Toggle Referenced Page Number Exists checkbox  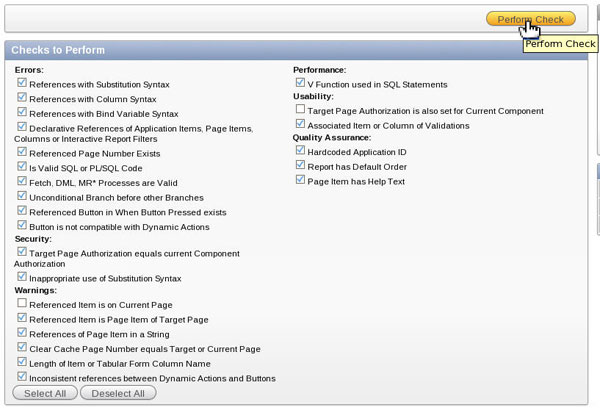(x=22, y=153)
